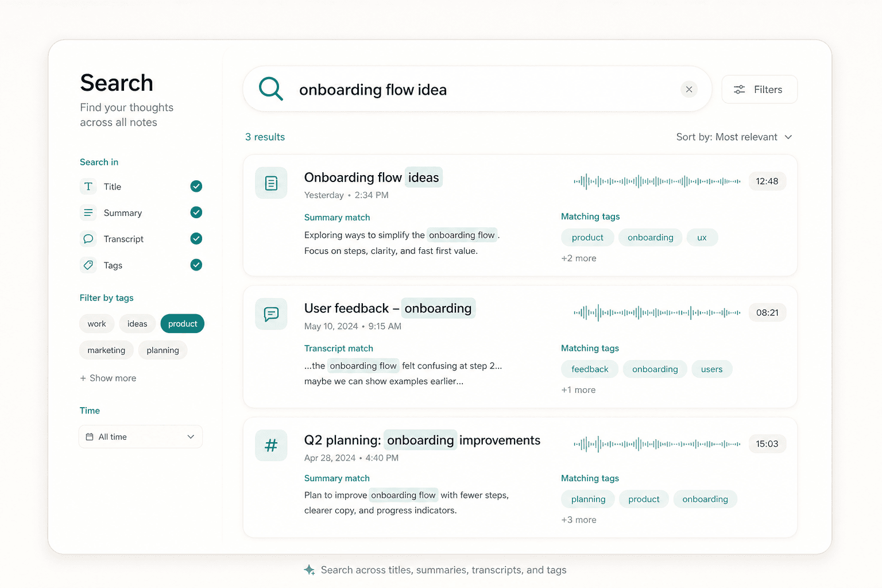This screenshot has height=588, width=882.
Task: Click the chat icon of User feedback note
Action: point(271,314)
